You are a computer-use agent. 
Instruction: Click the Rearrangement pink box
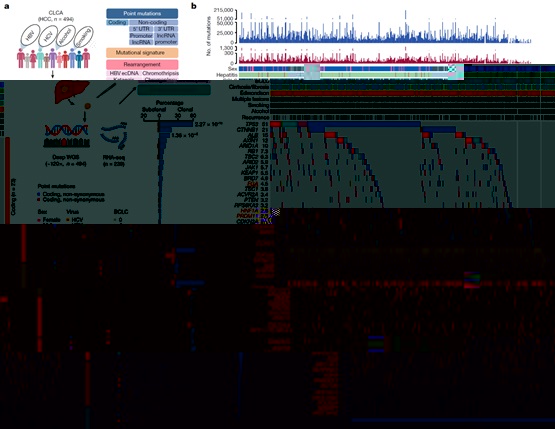pyautogui.click(x=142, y=64)
